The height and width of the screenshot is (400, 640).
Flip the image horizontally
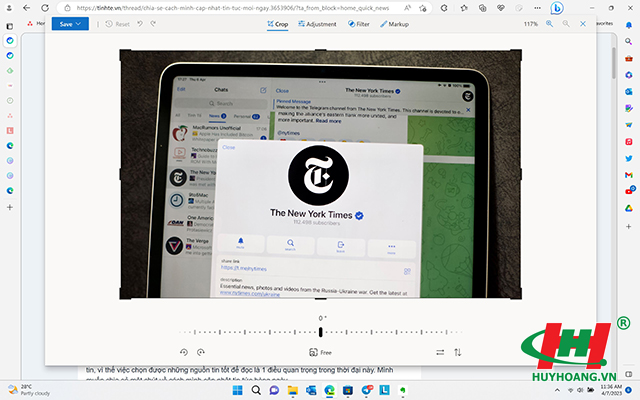click(x=440, y=352)
